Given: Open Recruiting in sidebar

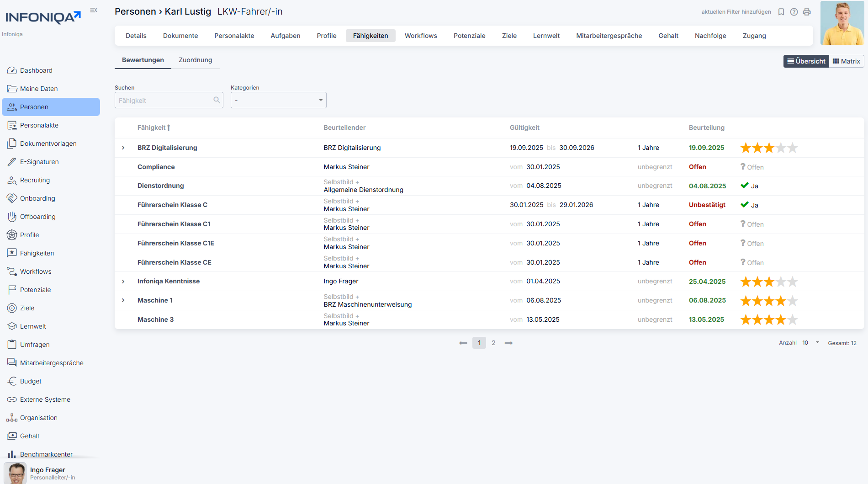Looking at the screenshot, I should coord(51,180).
